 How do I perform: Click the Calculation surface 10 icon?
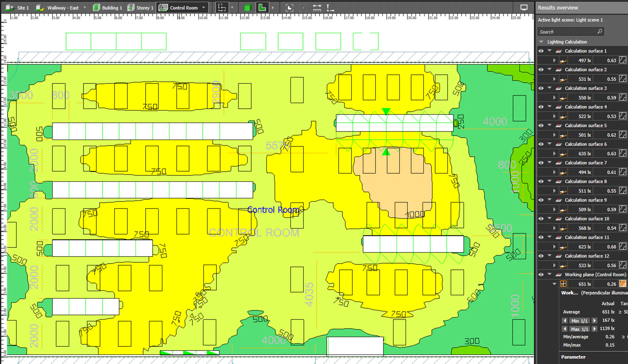pyautogui.click(x=559, y=219)
